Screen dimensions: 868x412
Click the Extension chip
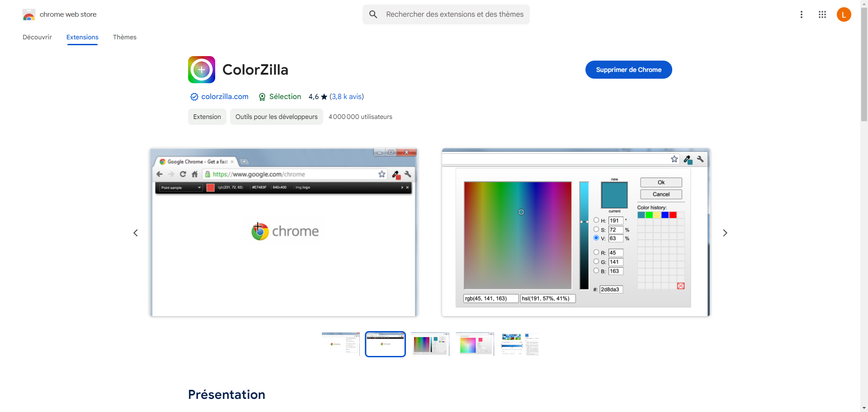[207, 117]
